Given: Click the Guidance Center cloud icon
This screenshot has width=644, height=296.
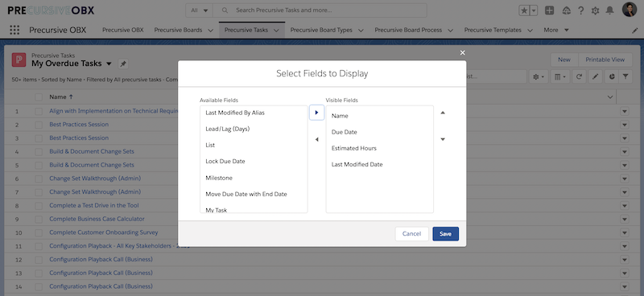Looking at the screenshot, I should click(566, 10).
